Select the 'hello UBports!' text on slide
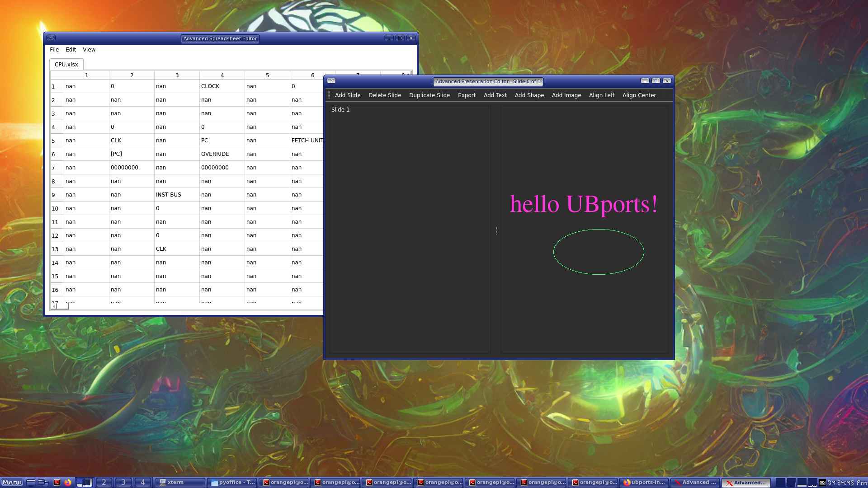Image resolution: width=868 pixels, height=488 pixels. coord(584,204)
